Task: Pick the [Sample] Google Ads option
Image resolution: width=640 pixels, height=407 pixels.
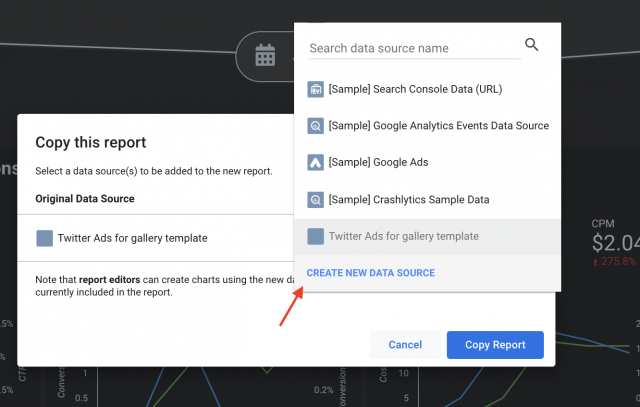Action: pyautogui.click(x=378, y=162)
